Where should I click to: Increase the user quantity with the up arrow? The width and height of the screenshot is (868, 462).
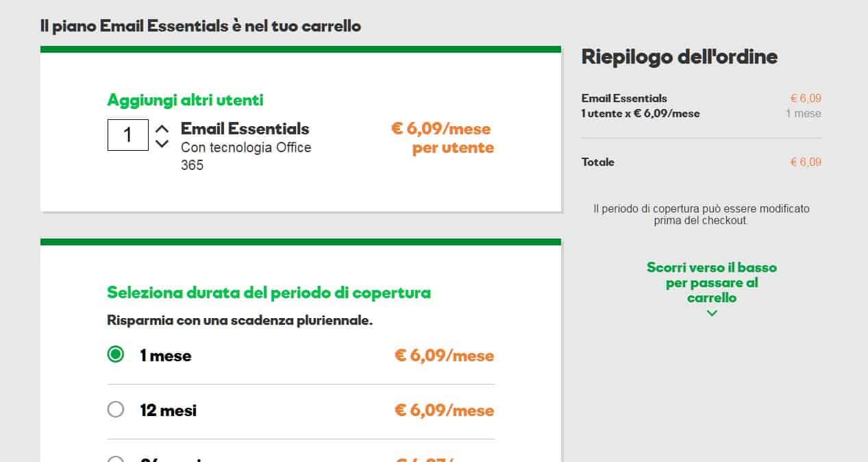click(162, 127)
